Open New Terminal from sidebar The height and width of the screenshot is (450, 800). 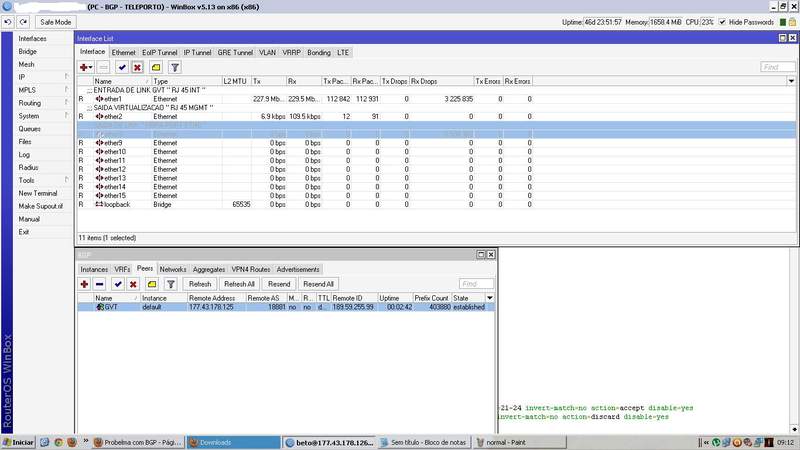coord(38,193)
